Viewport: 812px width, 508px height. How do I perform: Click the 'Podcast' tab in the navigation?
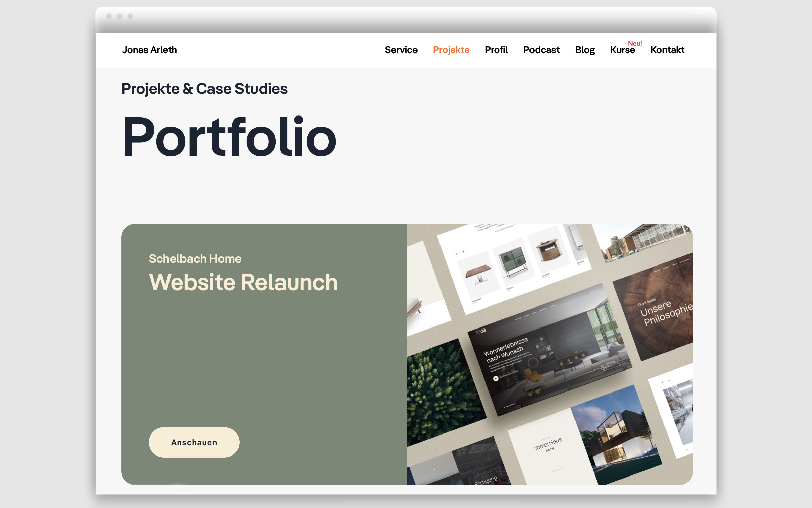coord(541,50)
